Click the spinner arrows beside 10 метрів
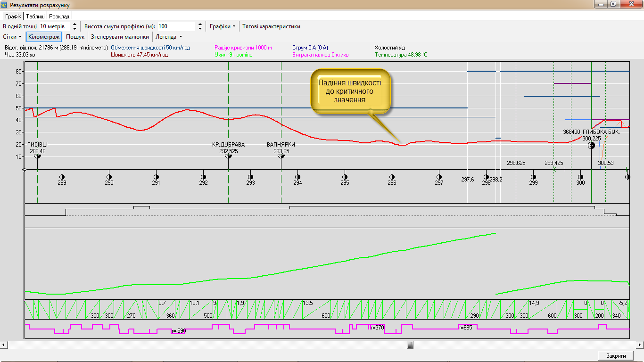 point(74,26)
